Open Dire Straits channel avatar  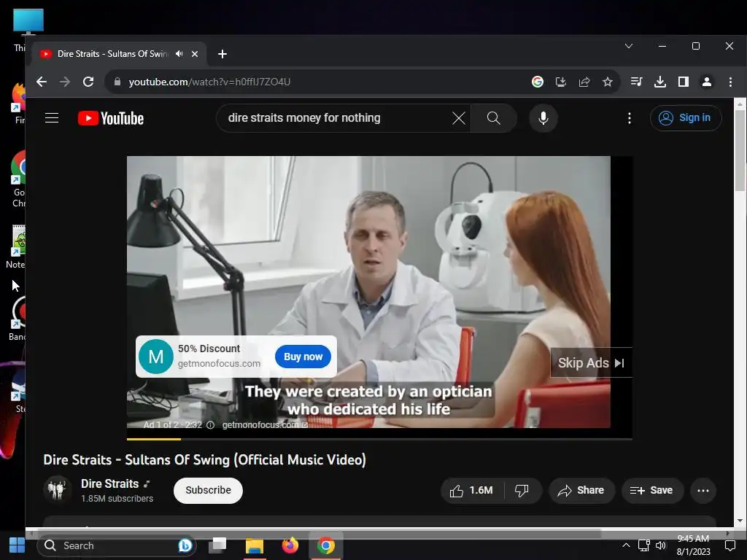click(57, 490)
